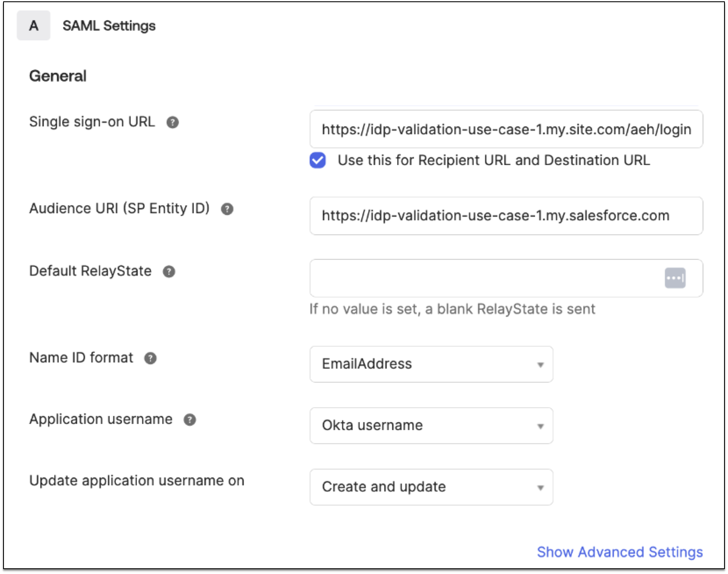This screenshot has height=574, width=728.
Task: Select the SAML Settings section header
Action: pyautogui.click(x=109, y=25)
